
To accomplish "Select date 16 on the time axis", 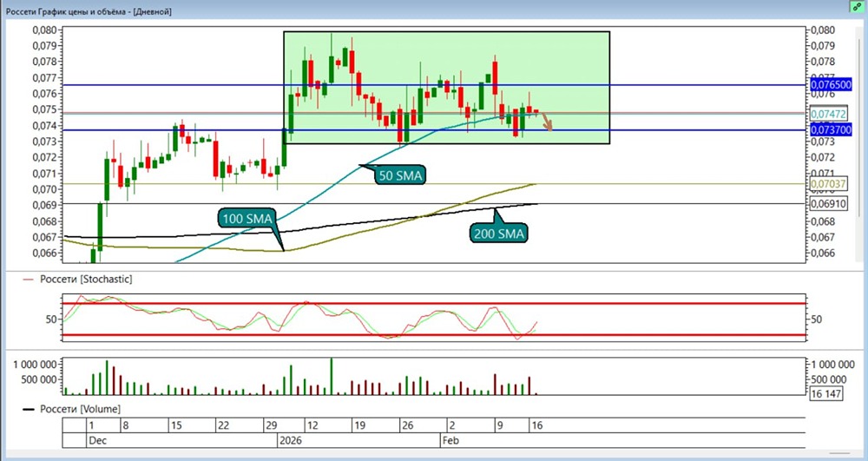I will (537, 425).
